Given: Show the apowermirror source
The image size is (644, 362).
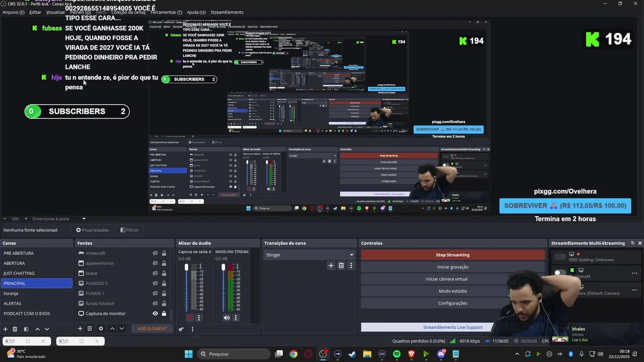Looking at the screenshot, I should 155,263.
